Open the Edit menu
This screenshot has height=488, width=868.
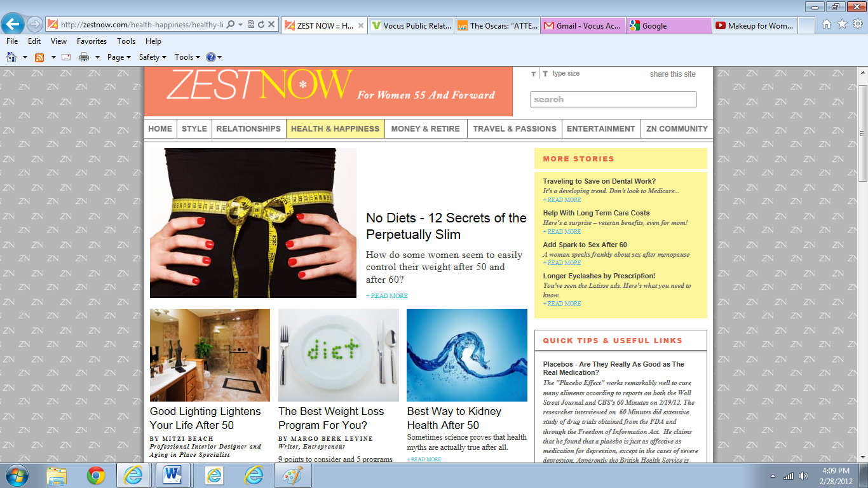point(34,41)
